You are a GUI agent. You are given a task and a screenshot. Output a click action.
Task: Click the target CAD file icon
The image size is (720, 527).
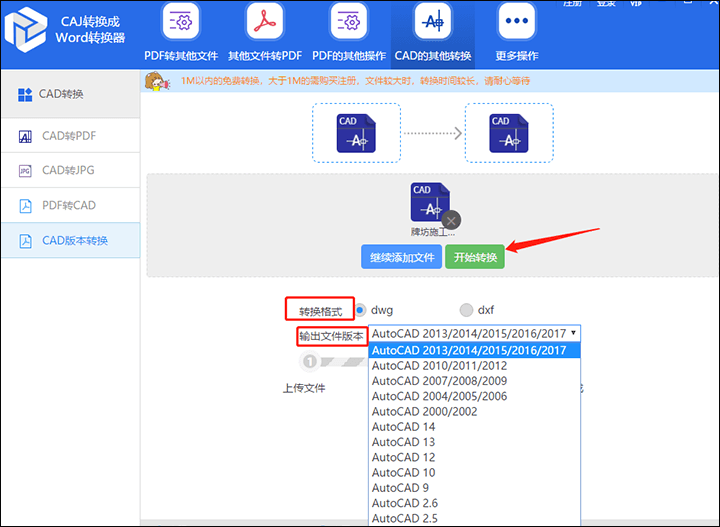509,133
